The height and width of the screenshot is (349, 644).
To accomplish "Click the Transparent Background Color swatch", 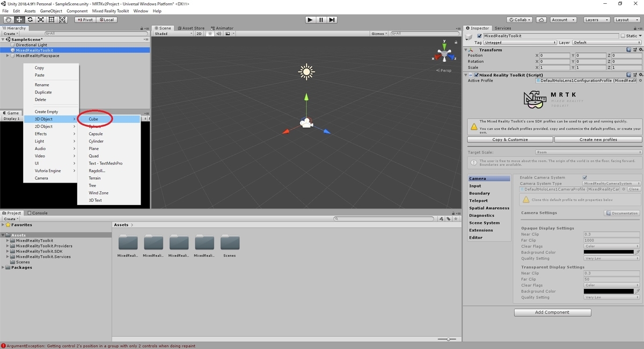I will pos(609,292).
